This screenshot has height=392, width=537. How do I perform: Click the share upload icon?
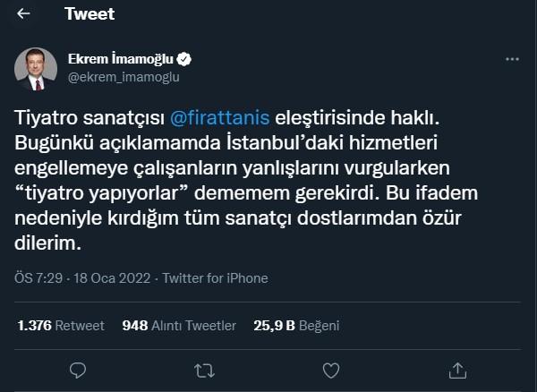(458, 369)
